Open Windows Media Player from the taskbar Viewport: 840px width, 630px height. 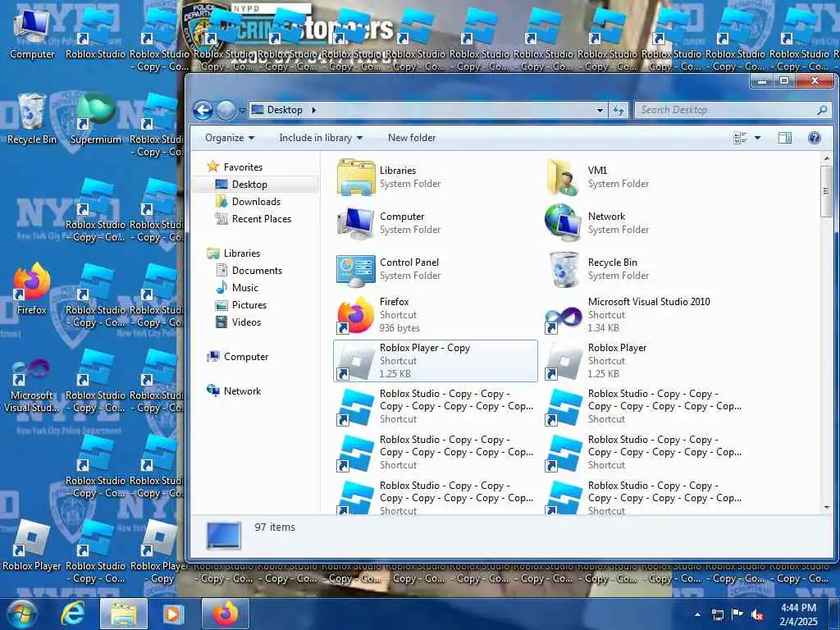tap(173, 614)
